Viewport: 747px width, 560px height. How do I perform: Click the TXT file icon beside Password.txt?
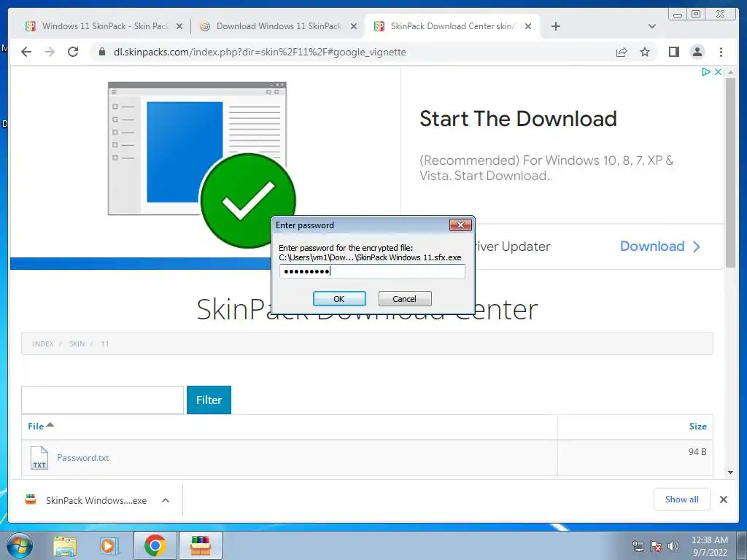(39, 458)
